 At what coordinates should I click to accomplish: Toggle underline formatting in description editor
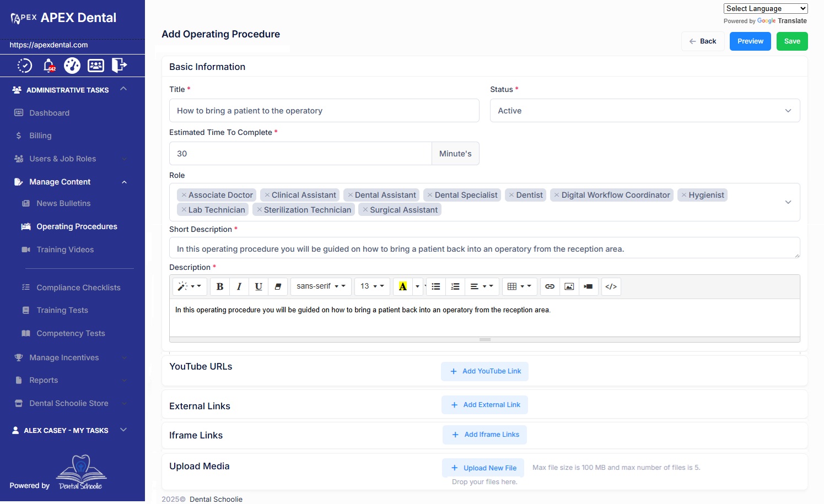pyautogui.click(x=258, y=286)
